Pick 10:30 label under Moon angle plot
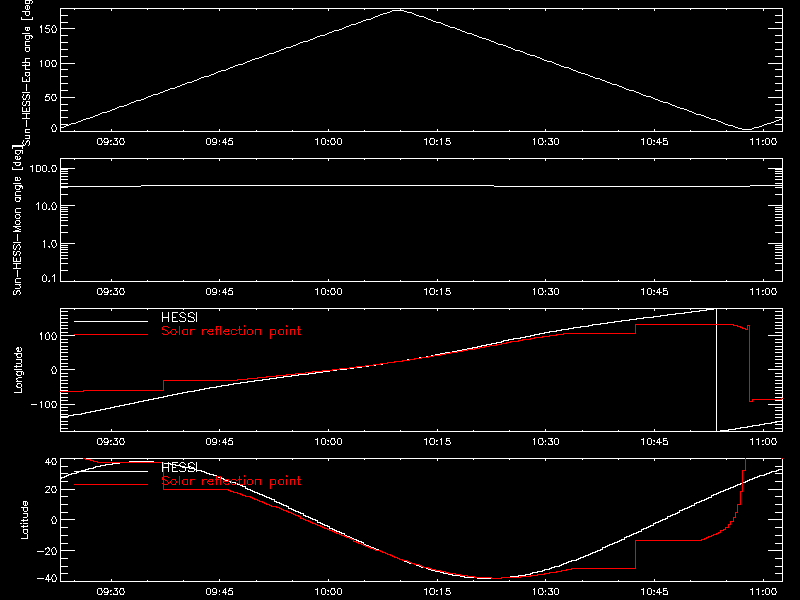This screenshot has width=800, height=600. click(545, 292)
